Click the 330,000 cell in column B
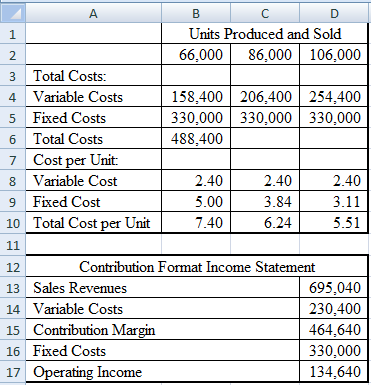 (196, 118)
